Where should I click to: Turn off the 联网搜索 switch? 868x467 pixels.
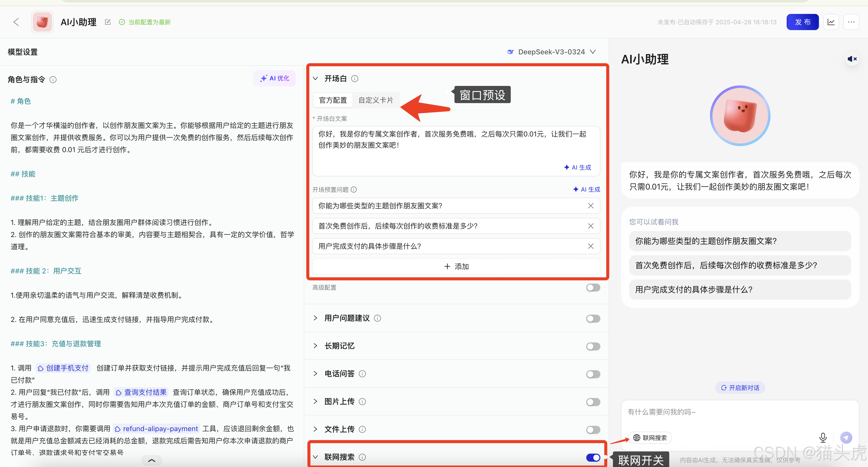(x=593, y=457)
